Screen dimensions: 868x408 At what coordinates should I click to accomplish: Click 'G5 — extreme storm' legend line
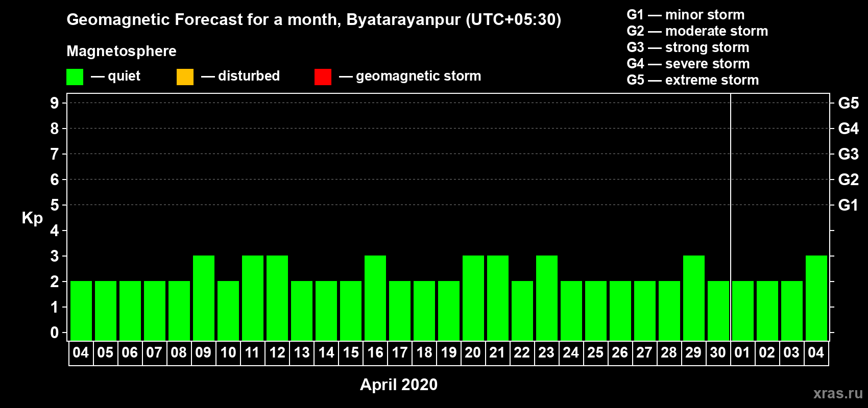[x=693, y=80]
